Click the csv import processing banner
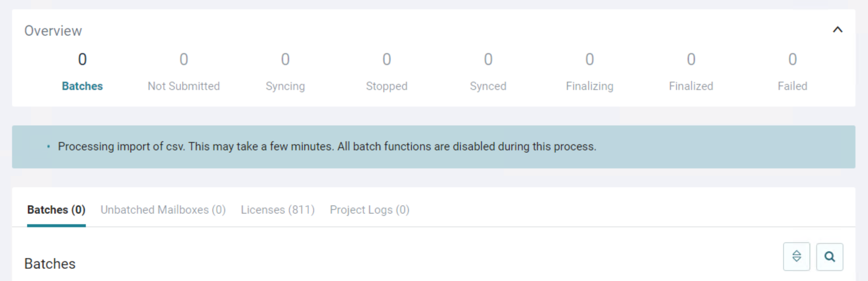The height and width of the screenshot is (281, 868). coord(434,147)
